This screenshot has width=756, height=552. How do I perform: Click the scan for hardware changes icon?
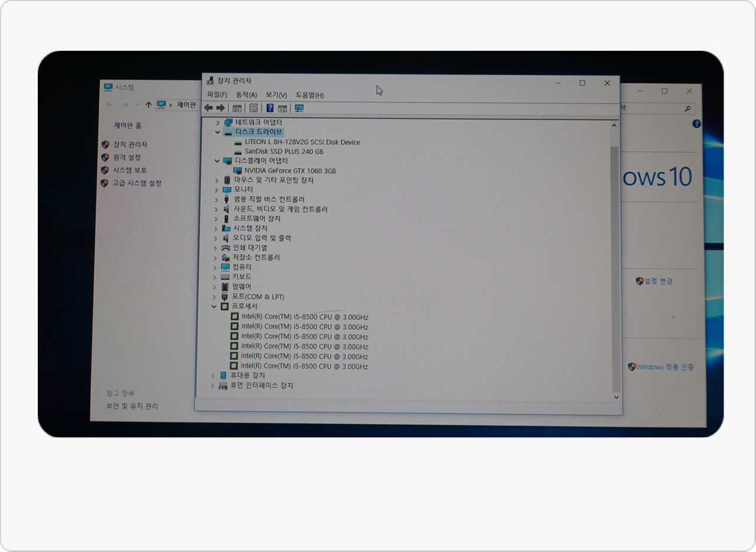(299, 108)
